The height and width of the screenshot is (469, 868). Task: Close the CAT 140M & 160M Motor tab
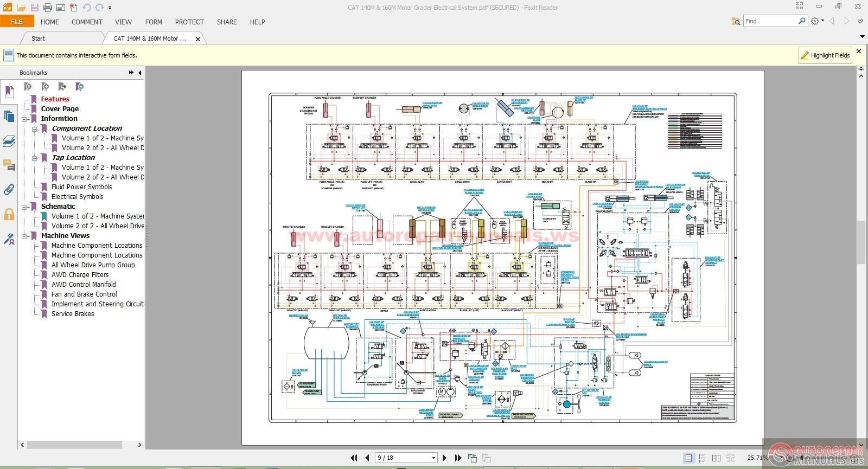tap(198, 39)
